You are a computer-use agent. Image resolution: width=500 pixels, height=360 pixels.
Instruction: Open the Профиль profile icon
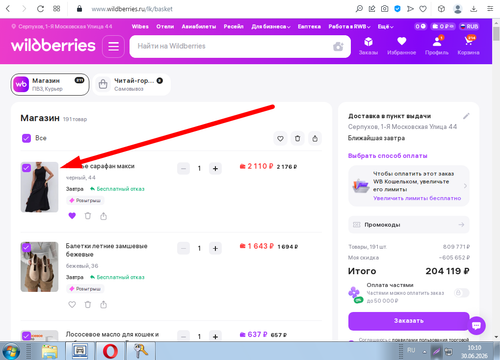[437, 46]
